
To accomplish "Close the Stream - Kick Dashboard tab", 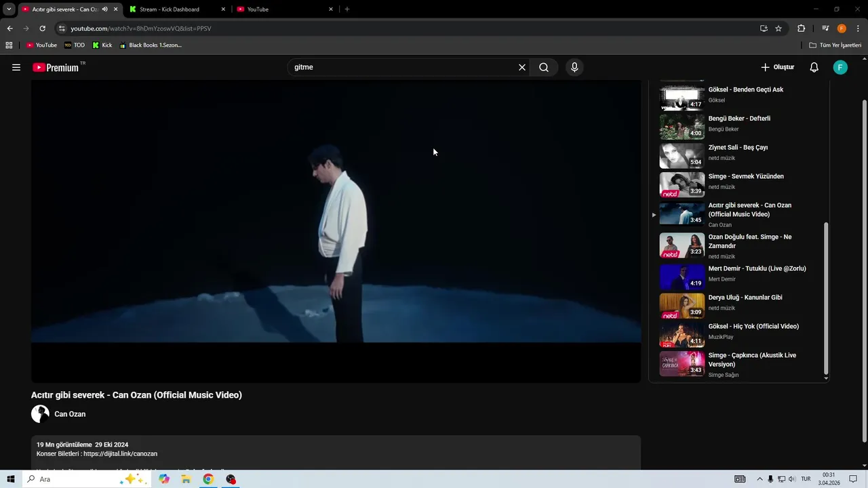I will (223, 9).
